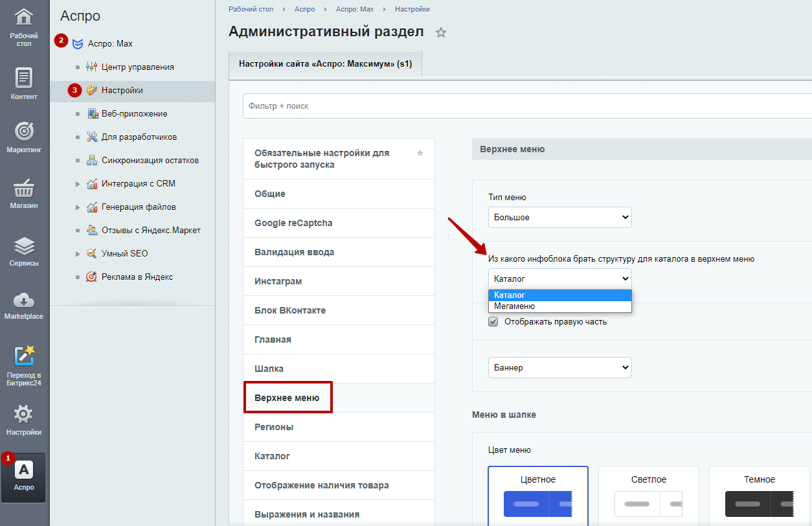Select Синхронизация остатков in the tree
This screenshot has height=526, width=812.
(x=150, y=160)
